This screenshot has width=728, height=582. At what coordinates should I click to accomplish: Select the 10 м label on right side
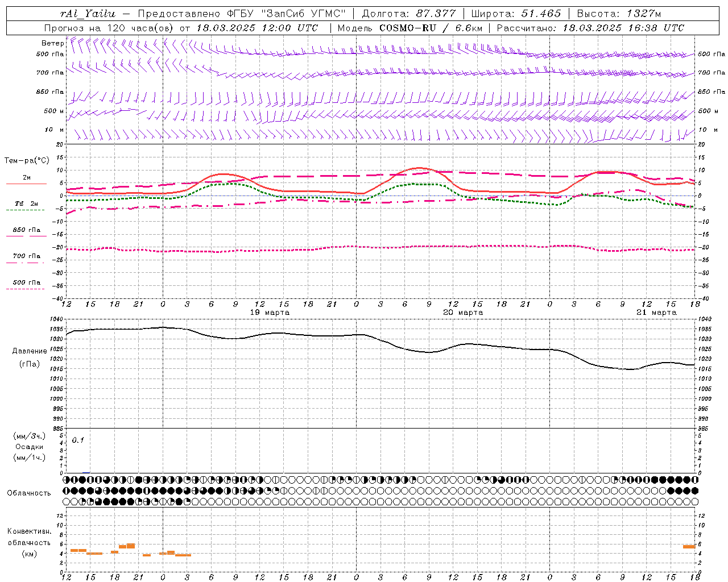coord(708,130)
